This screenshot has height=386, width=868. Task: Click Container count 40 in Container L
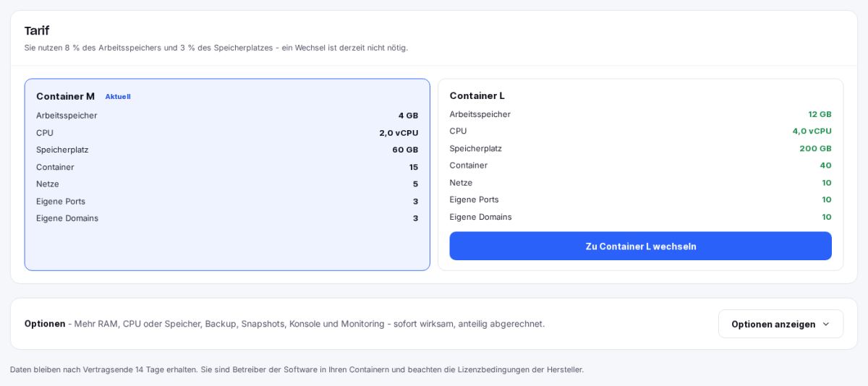(x=825, y=166)
